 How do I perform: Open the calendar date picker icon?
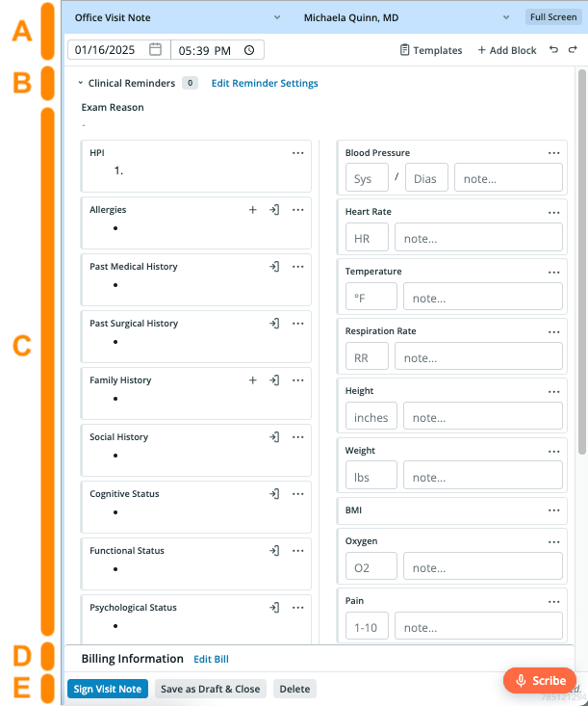tap(155, 49)
